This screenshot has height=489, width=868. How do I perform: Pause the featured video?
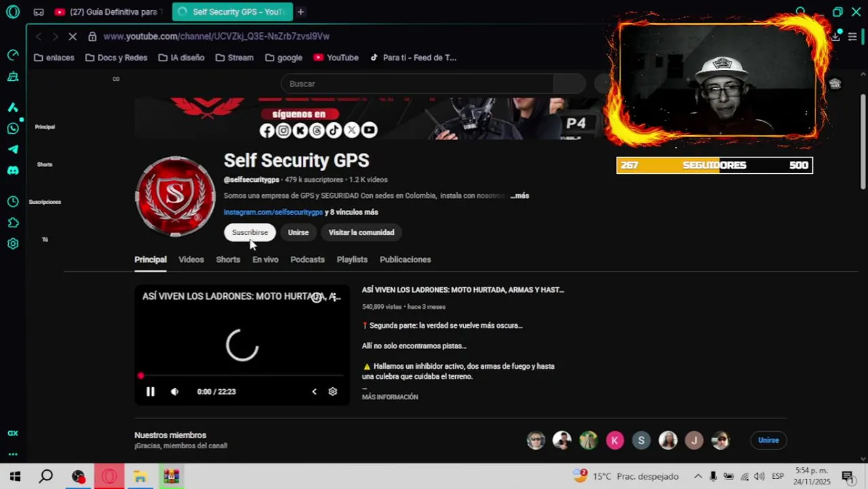click(x=150, y=391)
